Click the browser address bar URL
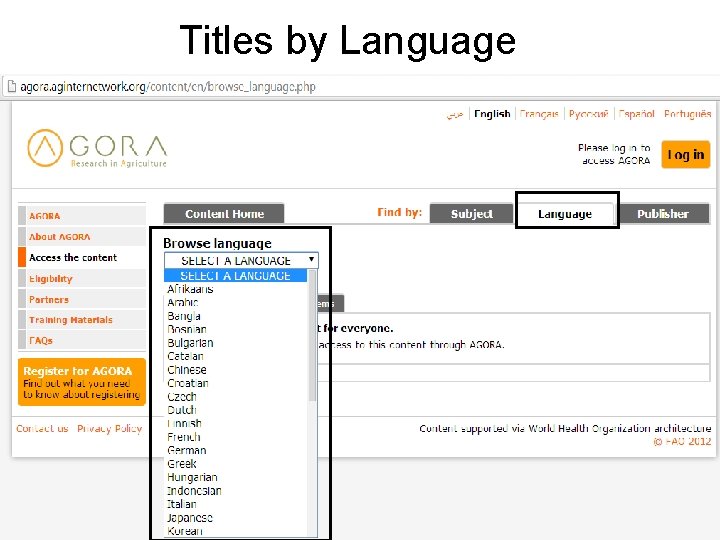 tap(168, 87)
